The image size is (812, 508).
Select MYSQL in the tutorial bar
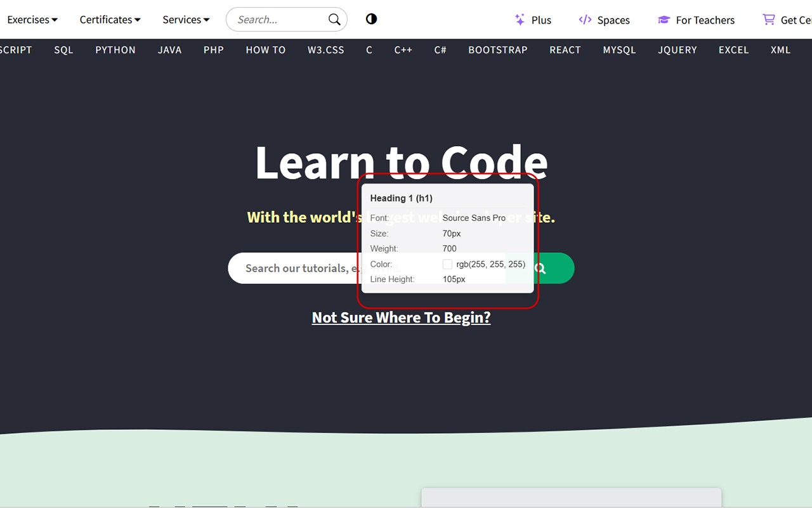(x=620, y=50)
